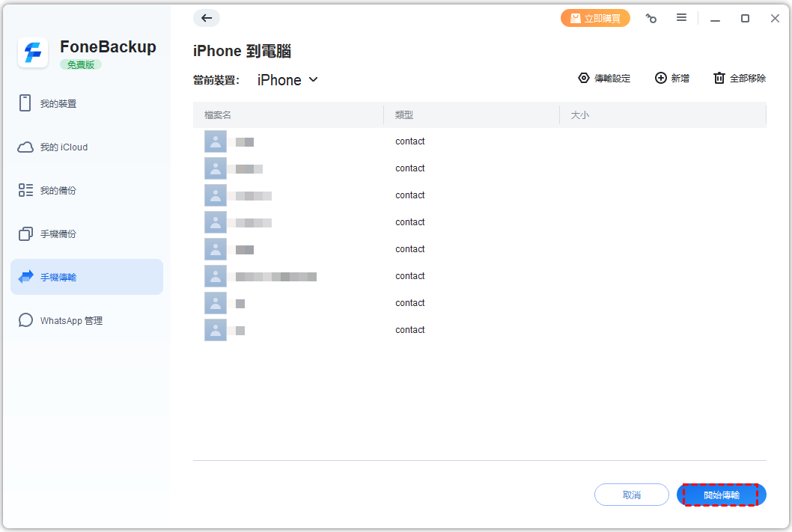Maximize the FoneBackup window
Viewport: 792px width, 532px height.
click(745, 18)
